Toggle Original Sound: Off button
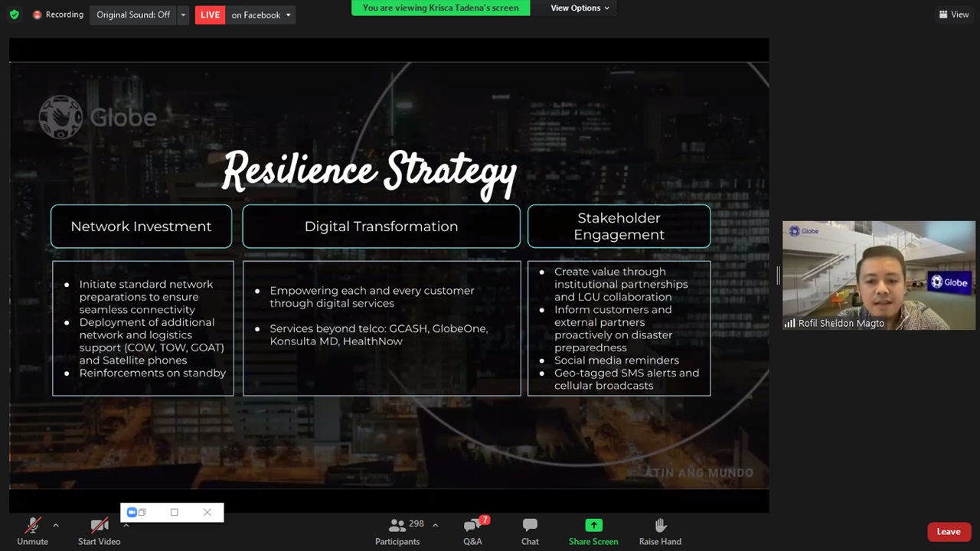The height and width of the screenshot is (551, 980). 133,15
